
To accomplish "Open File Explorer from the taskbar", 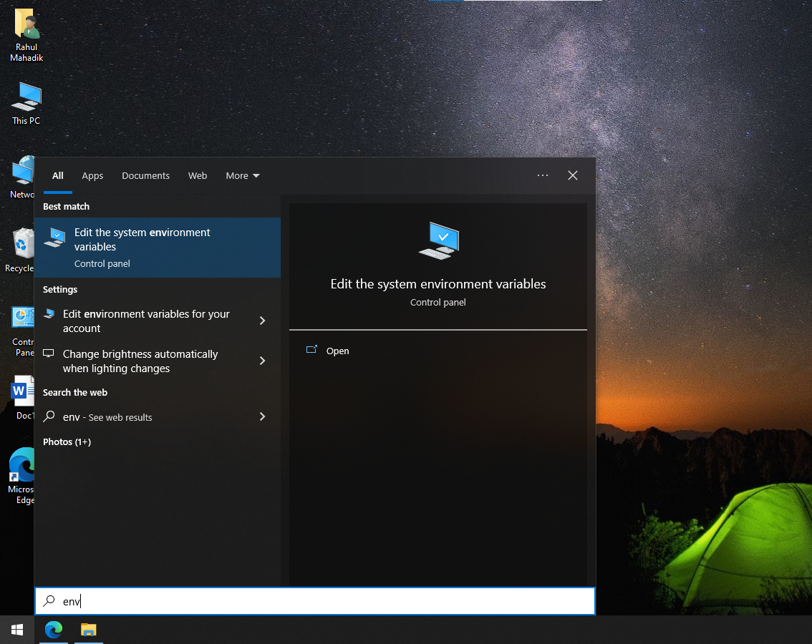I will pyautogui.click(x=88, y=630).
